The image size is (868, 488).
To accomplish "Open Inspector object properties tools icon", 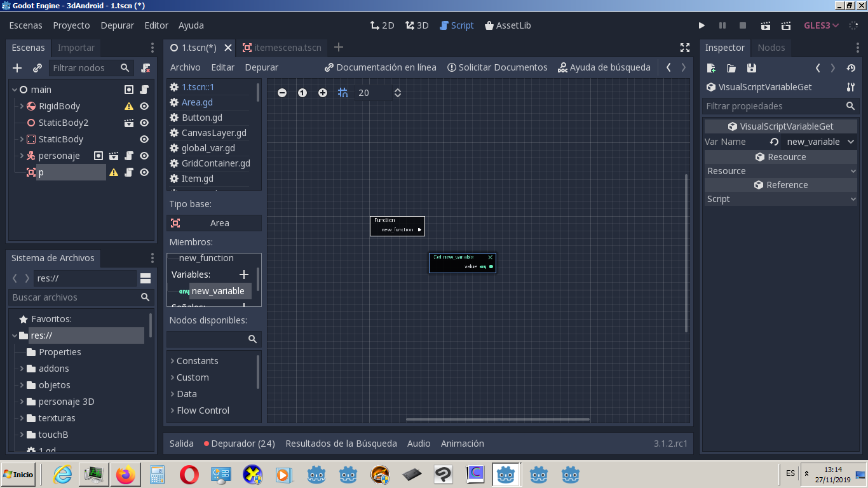I will (x=851, y=87).
